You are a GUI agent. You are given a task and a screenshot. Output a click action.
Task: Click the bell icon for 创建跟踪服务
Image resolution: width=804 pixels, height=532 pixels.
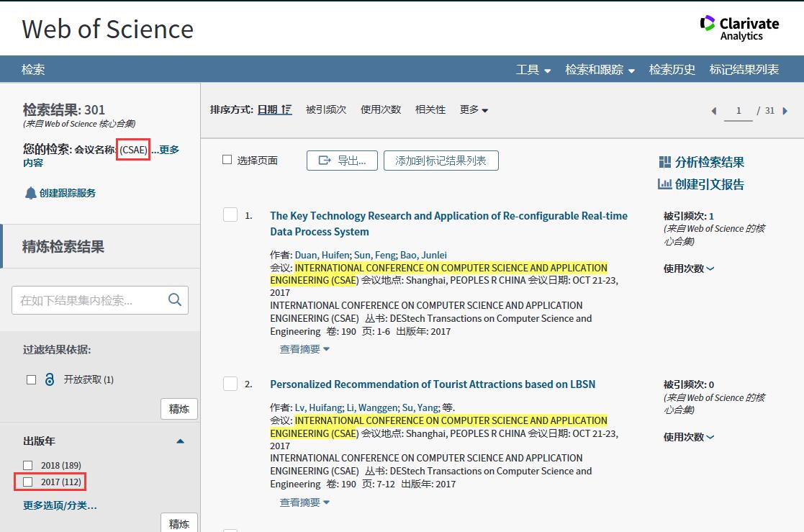click(30, 193)
